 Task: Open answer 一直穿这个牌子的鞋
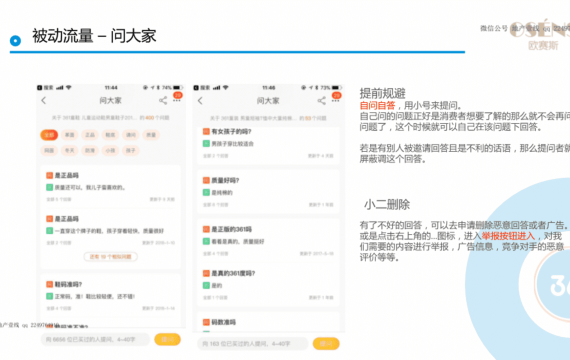(105, 231)
